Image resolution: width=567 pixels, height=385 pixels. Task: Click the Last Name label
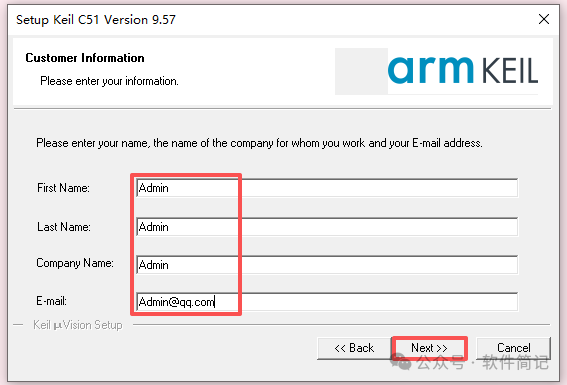tap(64, 227)
